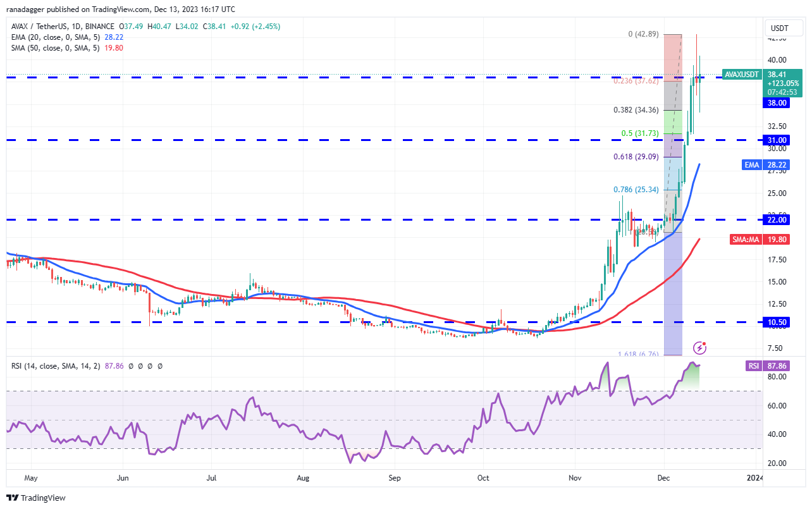The width and height of the screenshot is (812, 509).
Task: Click the 80.00 RSI axis value
Action: 776,376
